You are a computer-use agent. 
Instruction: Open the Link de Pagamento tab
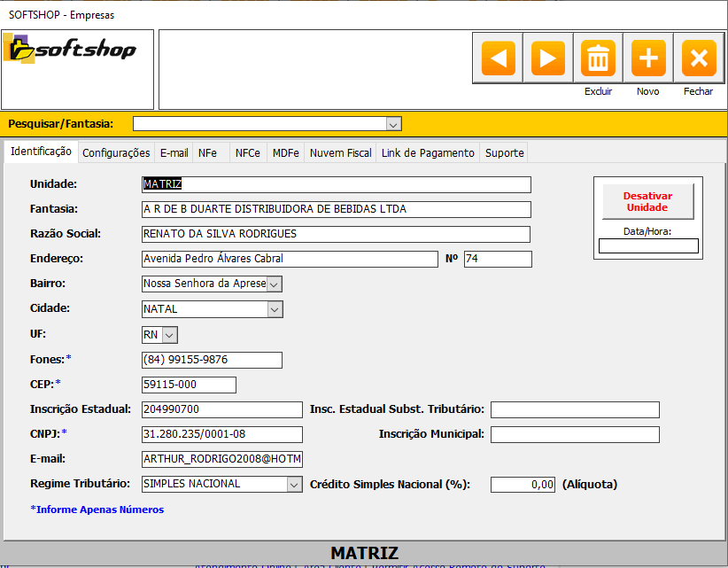click(x=428, y=153)
